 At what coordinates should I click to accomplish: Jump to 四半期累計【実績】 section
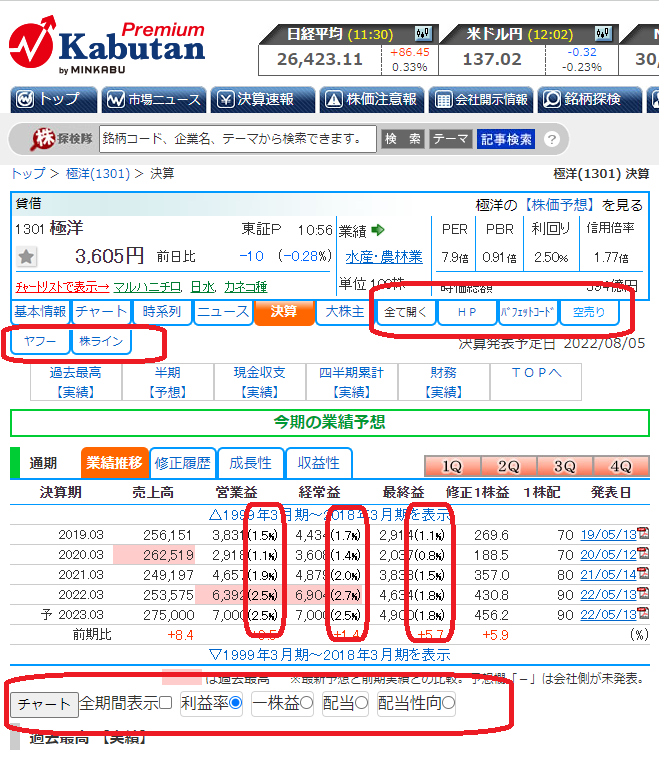[351, 382]
